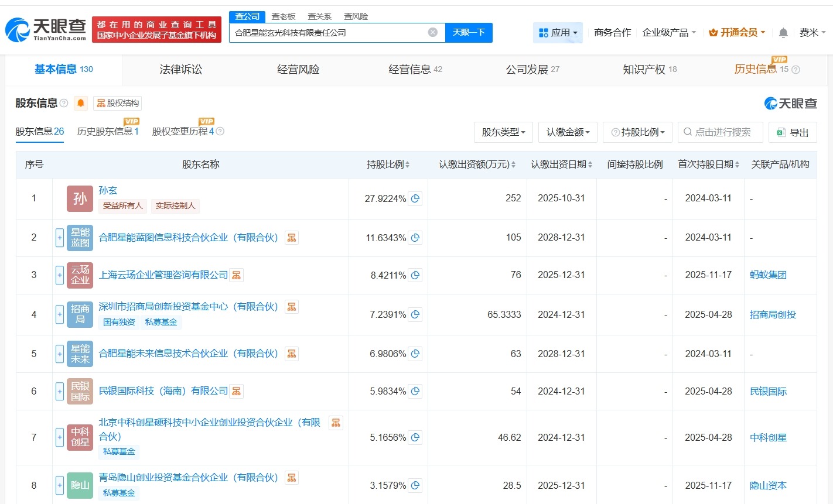This screenshot has width=833, height=504.
Task: Click the 点击进行搜索 search field
Action: click(x=721, y=132)
